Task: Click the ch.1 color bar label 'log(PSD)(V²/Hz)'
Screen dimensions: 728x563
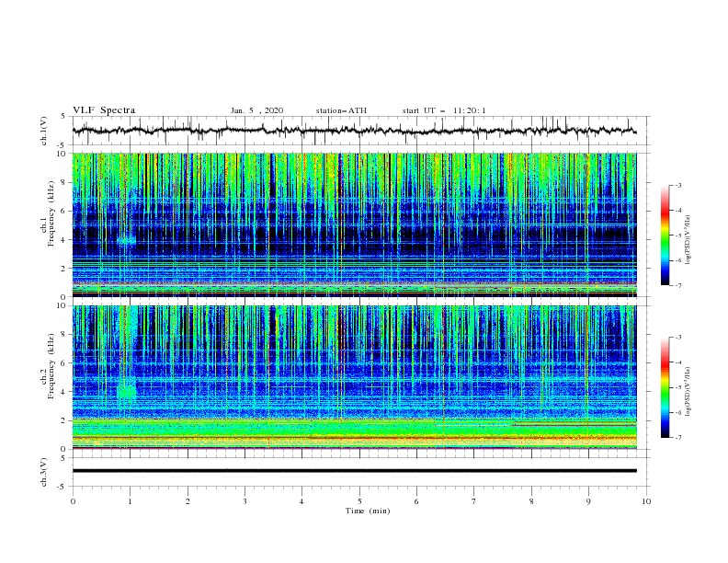Action: click(x=688, y=240)
